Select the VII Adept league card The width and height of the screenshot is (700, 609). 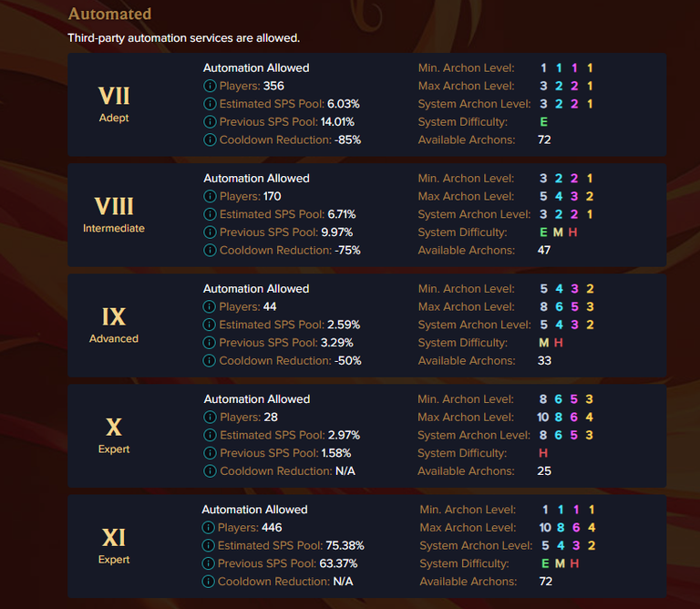click(114, 104)
